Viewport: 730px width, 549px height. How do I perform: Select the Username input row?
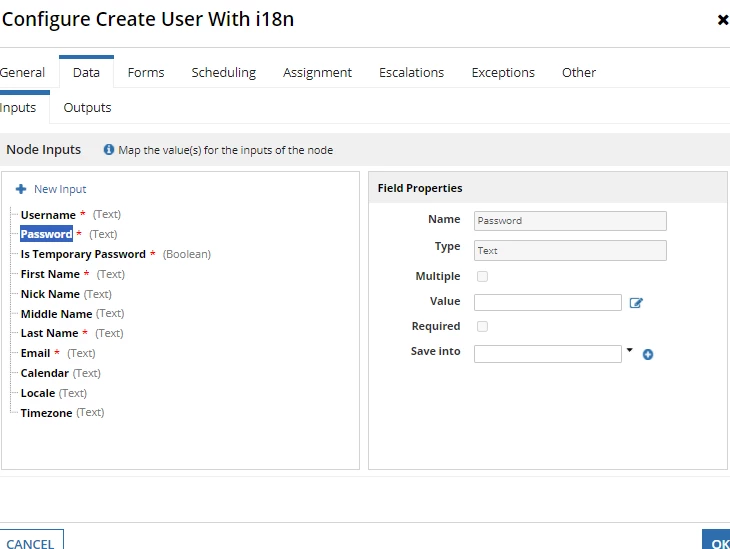tap(71, 215)
